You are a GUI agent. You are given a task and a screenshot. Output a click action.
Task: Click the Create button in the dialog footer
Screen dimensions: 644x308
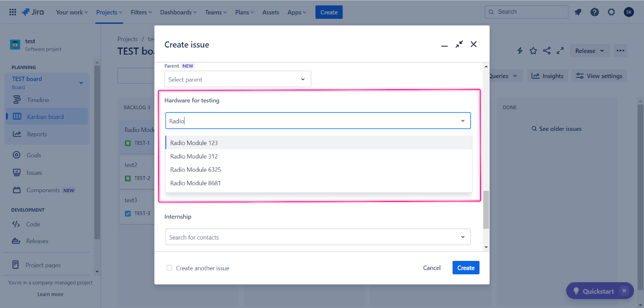click(466, 268)
